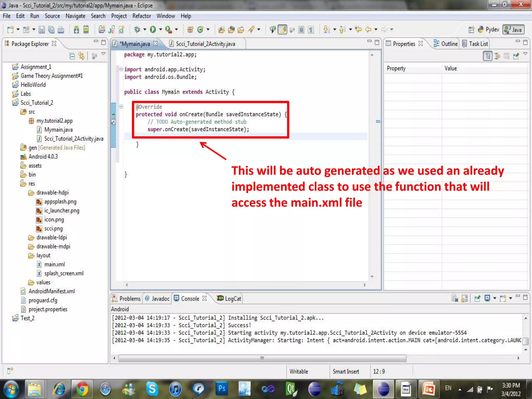Image resolution: width=532 pixels, height=399 pixels.
Task: Click the Console horizontal scrollbar thumb
Action: [x=262, y=358]
